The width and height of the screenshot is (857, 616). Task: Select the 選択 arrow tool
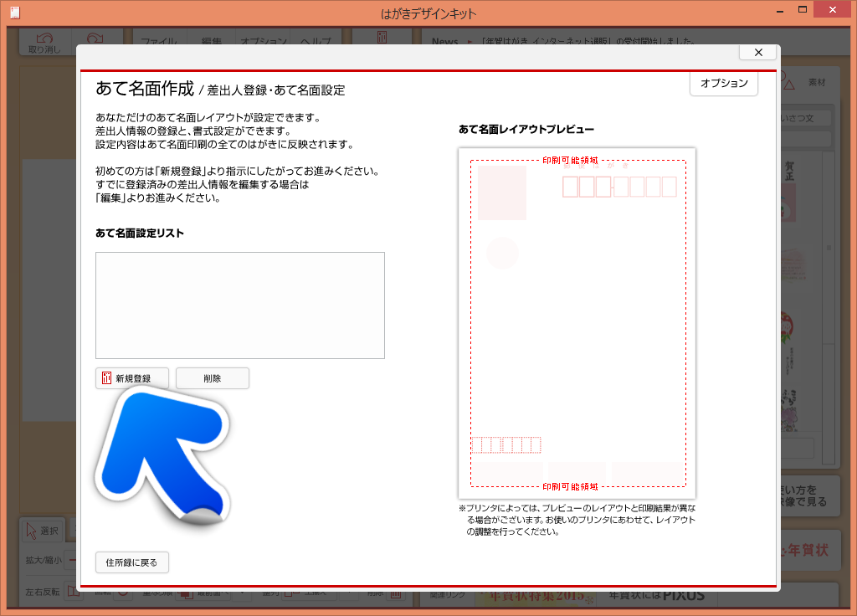(x=42, y=530)
